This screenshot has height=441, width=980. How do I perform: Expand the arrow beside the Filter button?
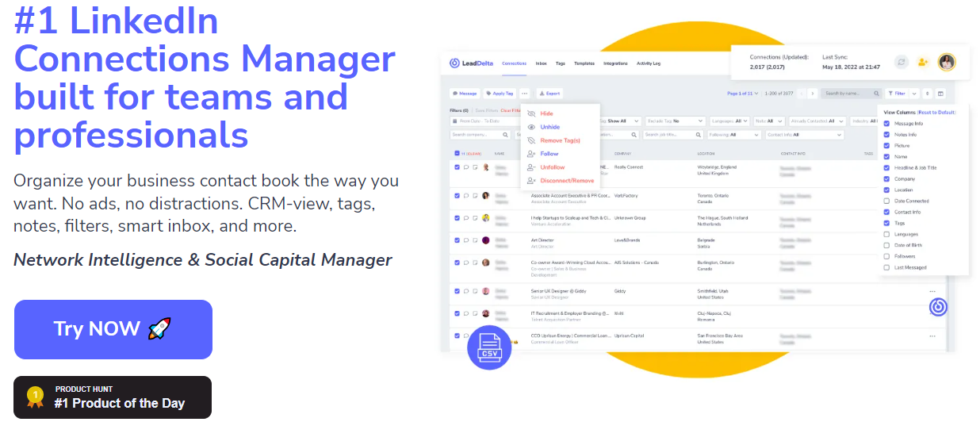[914, 94]
